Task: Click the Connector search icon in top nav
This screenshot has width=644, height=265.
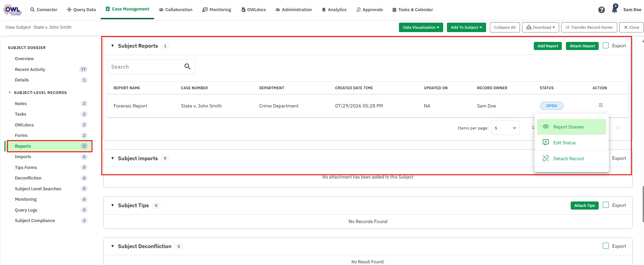Action: click(x=32, y=9)
